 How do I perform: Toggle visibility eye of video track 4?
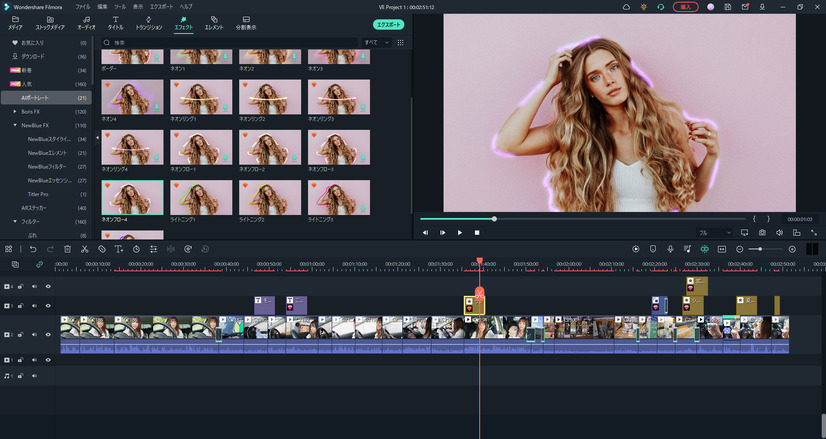pyautogui.click(x=48, y=287)
